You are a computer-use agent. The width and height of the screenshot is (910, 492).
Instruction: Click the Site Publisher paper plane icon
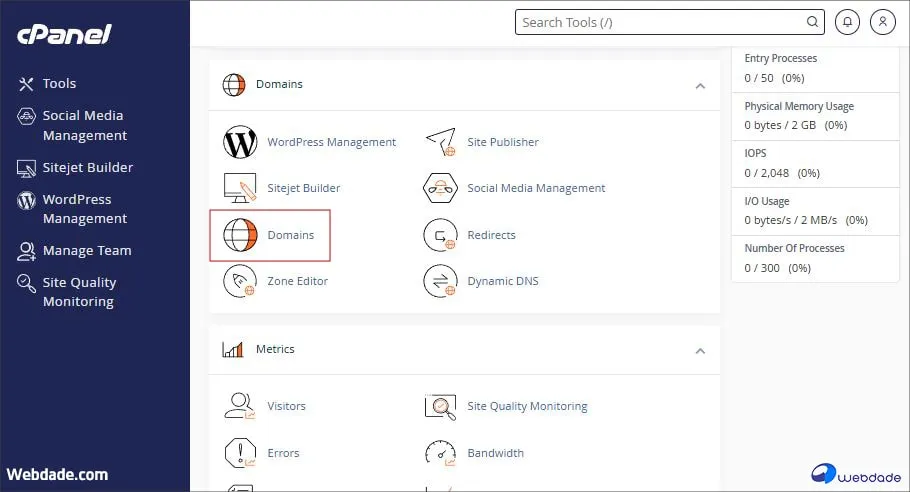(x=441, y=143)
